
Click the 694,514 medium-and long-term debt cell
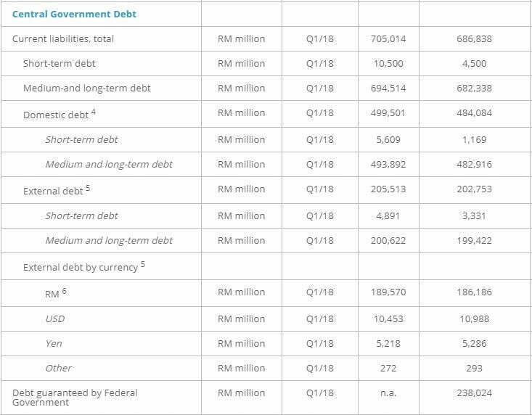[x=388, y=89]
